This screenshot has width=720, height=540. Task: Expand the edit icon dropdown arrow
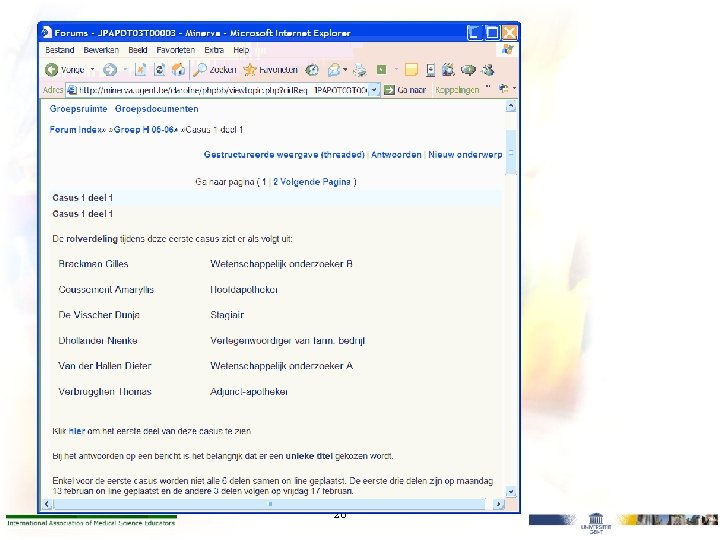pyautogui.click(x=396, y=70)
